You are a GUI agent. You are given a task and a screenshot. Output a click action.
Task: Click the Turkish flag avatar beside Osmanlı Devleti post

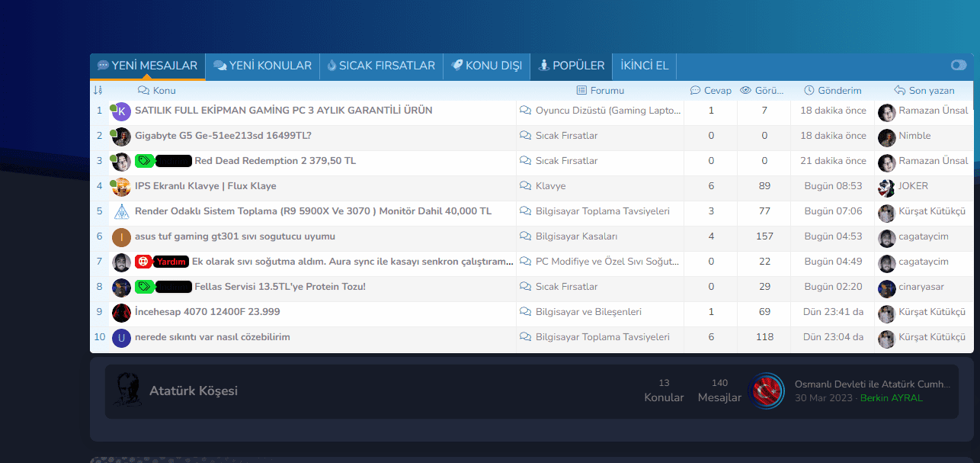(766, 391)
